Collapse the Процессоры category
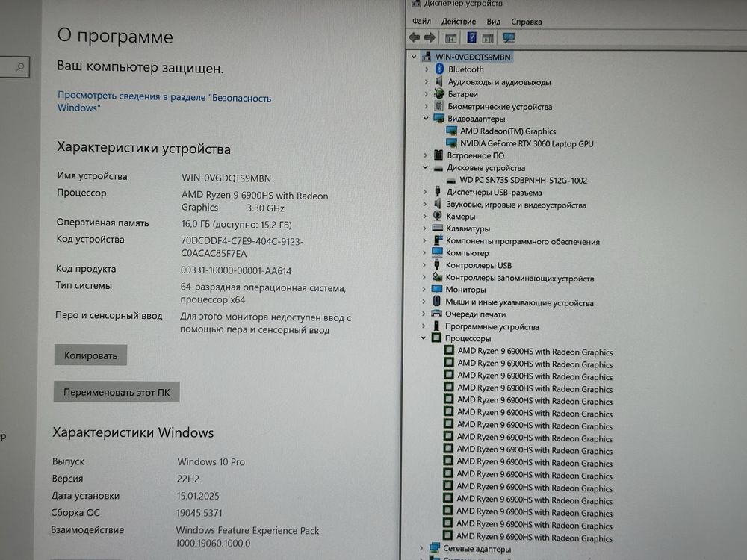 click(x=423, y=337)
